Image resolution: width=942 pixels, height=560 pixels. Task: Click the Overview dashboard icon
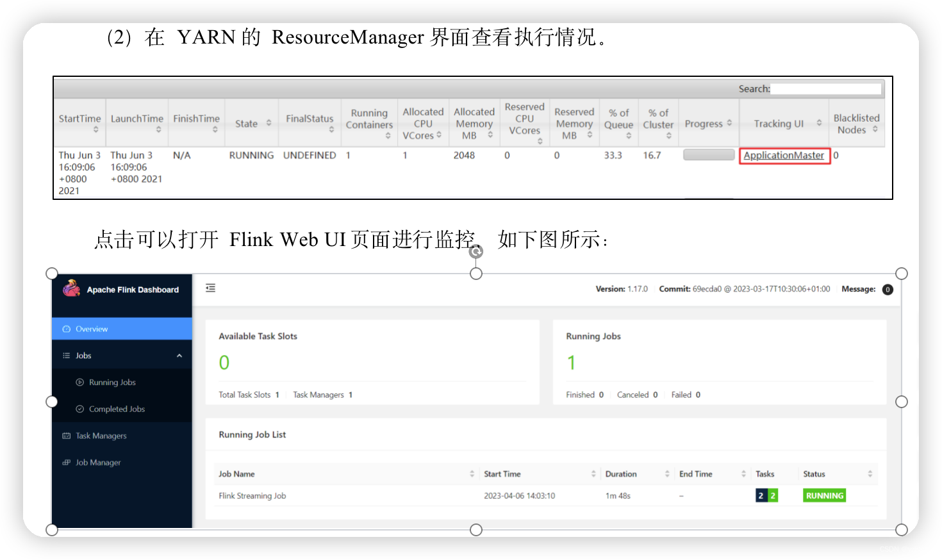click(67, 329)
